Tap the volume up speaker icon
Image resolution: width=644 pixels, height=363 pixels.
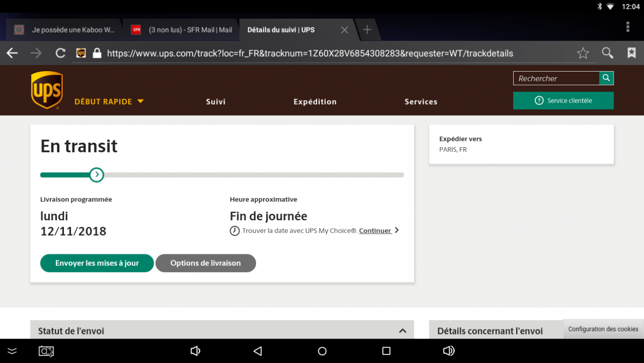pyautogui.click(x=449, y=351)
